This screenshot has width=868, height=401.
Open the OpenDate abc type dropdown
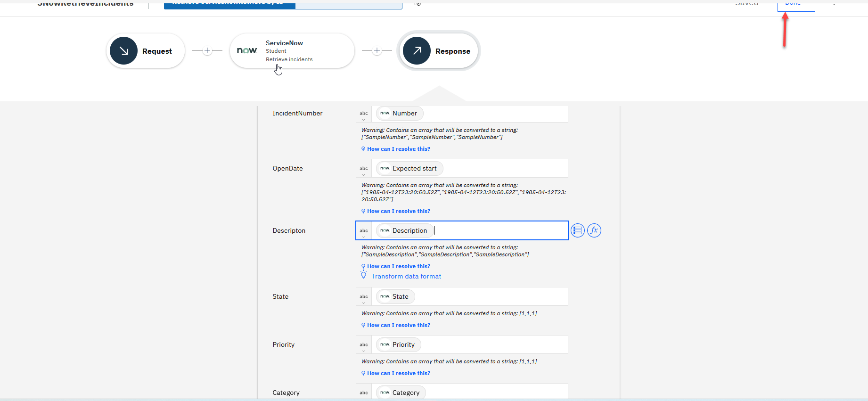364,169
